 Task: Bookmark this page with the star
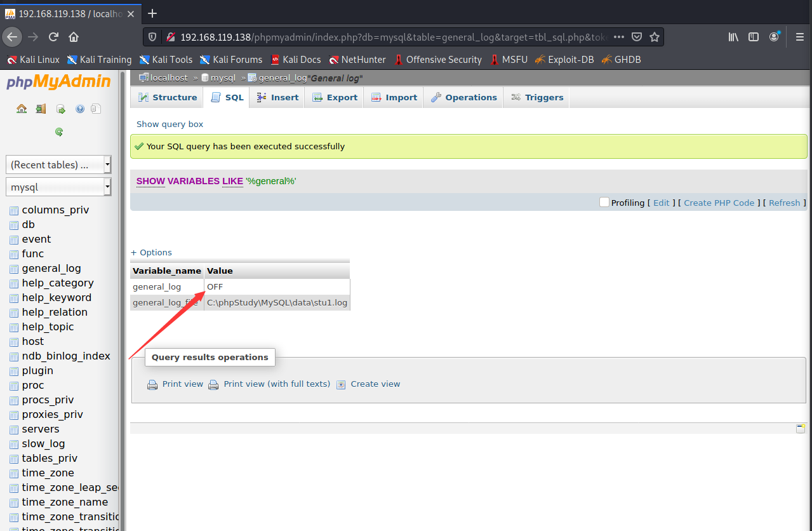pyautogui.click(x=655, y=37)
